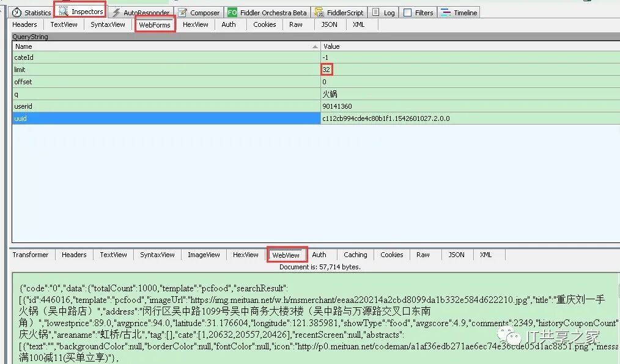Open response JSON tab
The image size is (620, 364).
coord(456,255)
